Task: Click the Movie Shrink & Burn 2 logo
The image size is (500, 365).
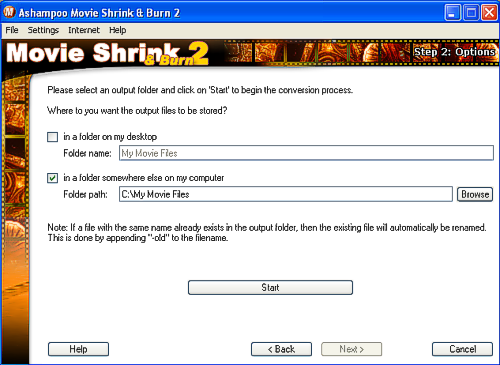Action: point(107,53)
